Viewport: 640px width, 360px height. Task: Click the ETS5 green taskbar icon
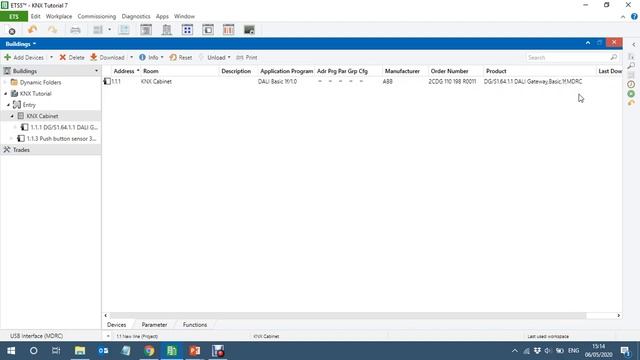tap(172, 351)
